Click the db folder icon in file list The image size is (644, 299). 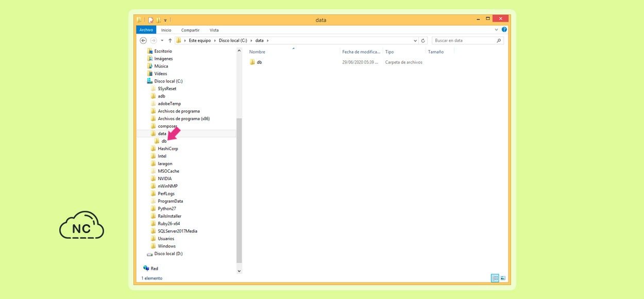click(x=252, y=62)
